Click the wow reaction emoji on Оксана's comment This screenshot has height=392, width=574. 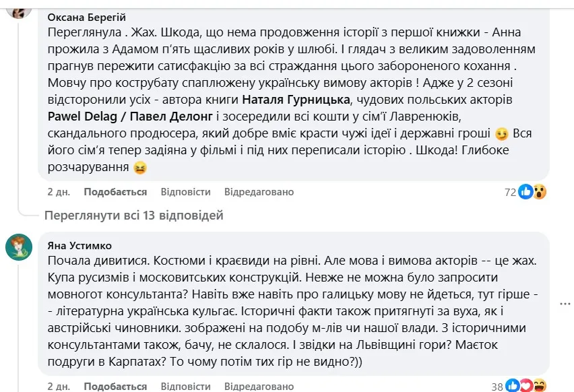(539, 192)
